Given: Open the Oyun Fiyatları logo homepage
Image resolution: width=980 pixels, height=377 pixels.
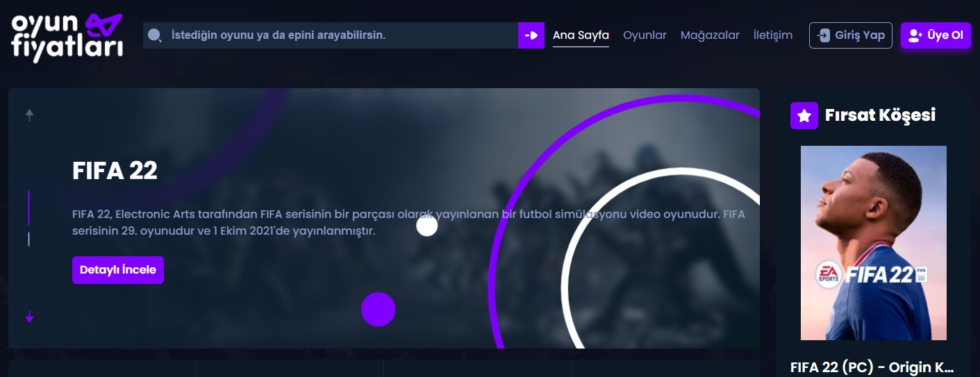Looking at the screenshot, I should pyautogui.click(x=67, y=37).
